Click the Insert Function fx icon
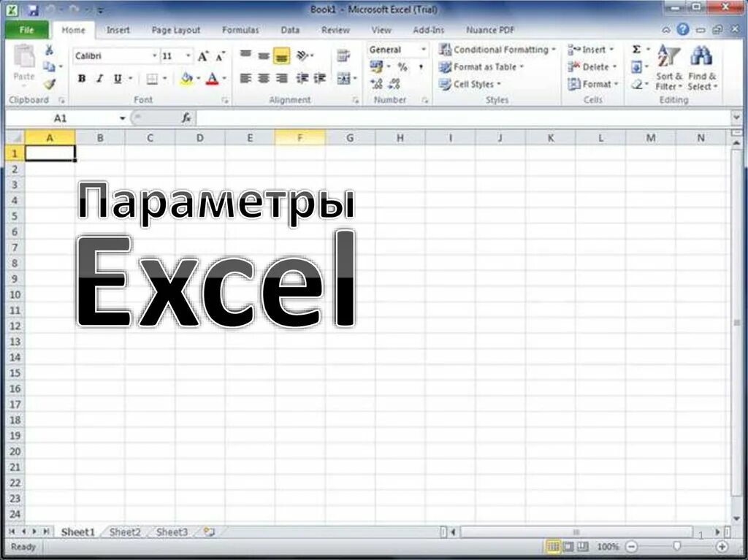The image size is (748, 560). pyautogui.click(x=186, y=118)
